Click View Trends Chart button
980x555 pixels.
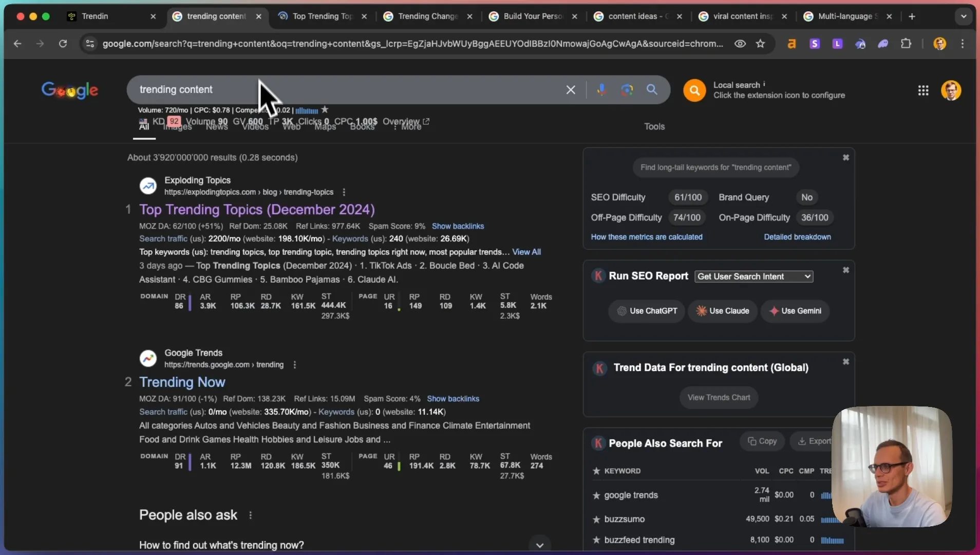coord(719,398)
